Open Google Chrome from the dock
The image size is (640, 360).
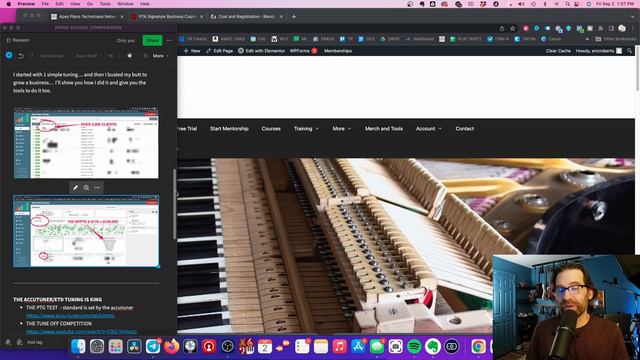478,347
